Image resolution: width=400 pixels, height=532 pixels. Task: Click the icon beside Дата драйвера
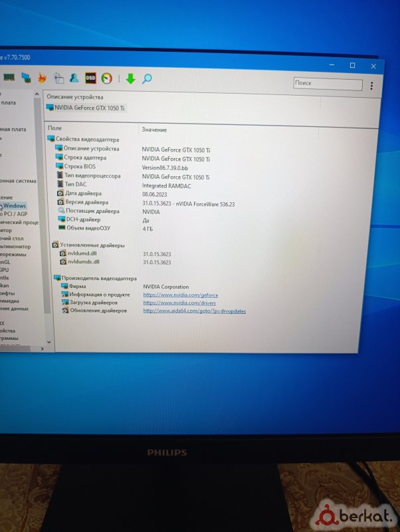(60, 193)
